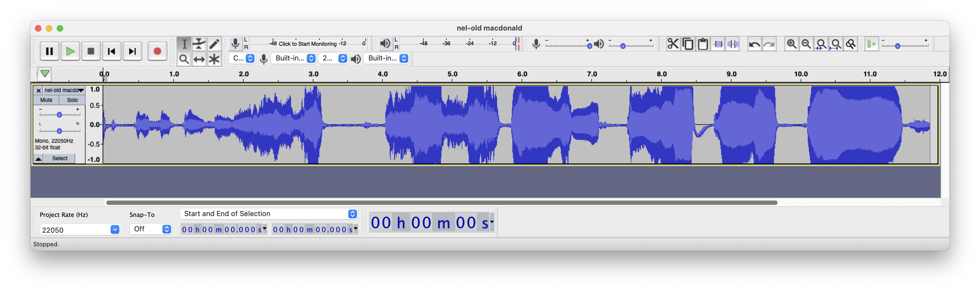Click the Play-at-speed green button
The height and width of the screenshot is (291, 980).
pos(872,44)
